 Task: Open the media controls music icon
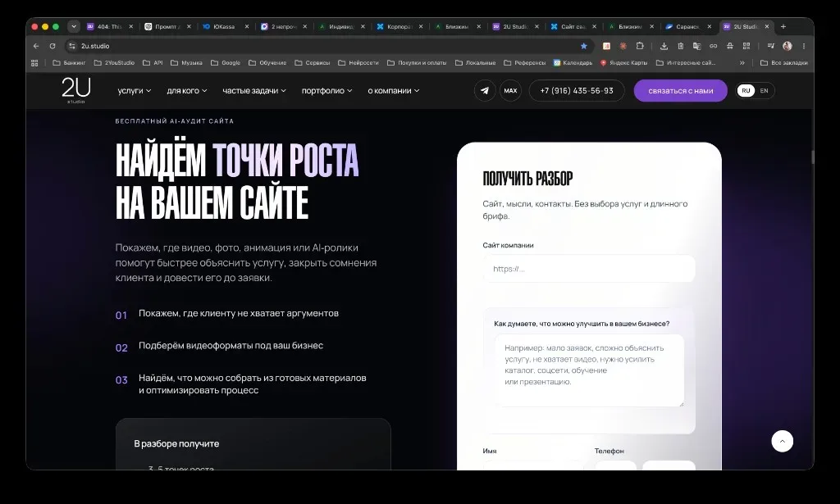pos(770,46)
